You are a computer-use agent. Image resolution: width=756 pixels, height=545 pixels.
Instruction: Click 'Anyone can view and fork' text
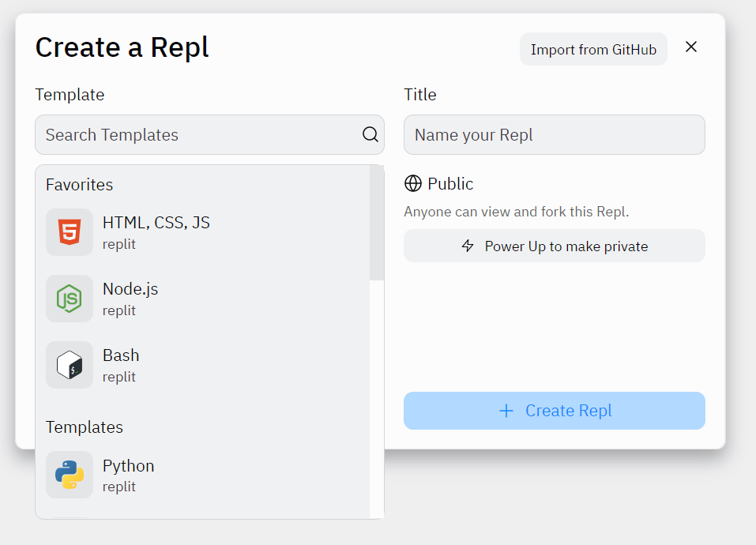point(517,212)
